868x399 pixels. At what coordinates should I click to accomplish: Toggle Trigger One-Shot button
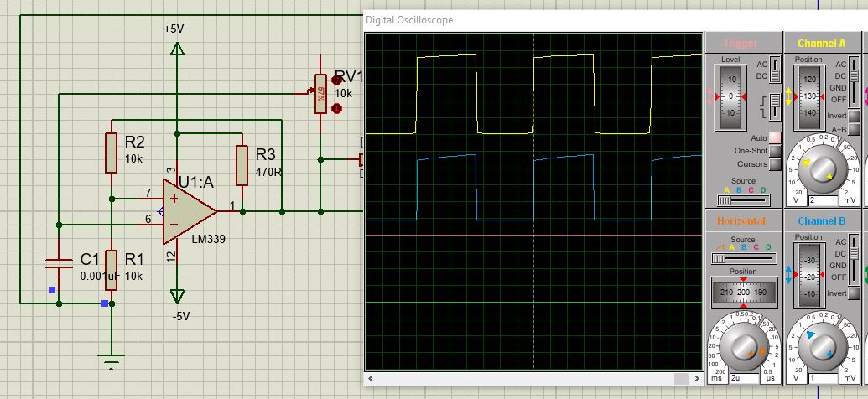pyautogui.click(x=775, y=151)
